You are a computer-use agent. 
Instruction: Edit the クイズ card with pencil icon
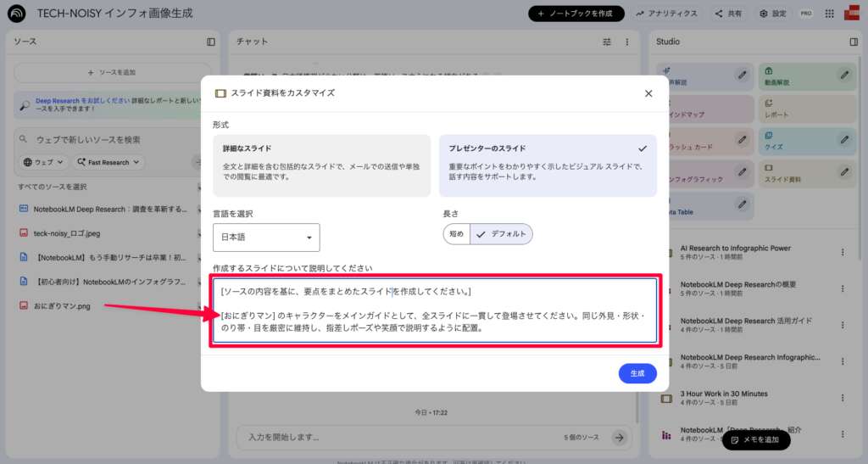[844, 139]
